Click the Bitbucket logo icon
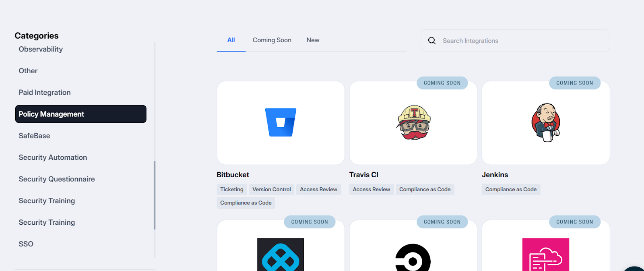 pos(281,122)
